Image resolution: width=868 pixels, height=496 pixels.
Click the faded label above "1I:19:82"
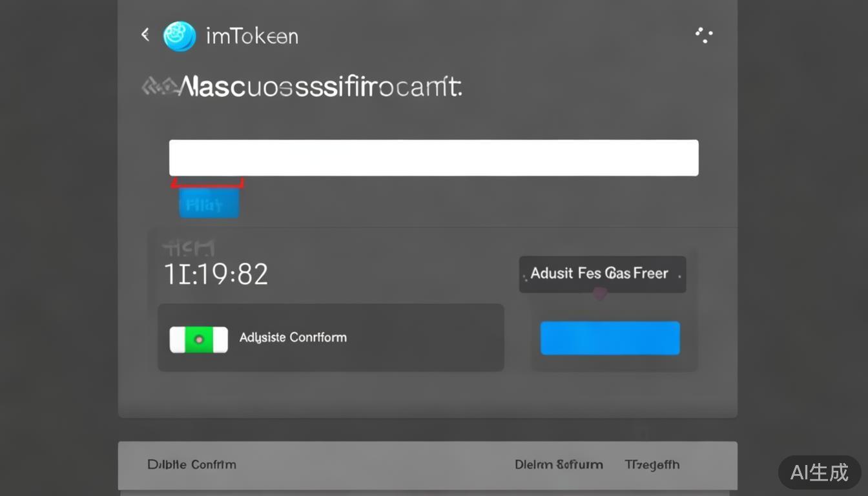pyautogui.click(x=188, y=247)
